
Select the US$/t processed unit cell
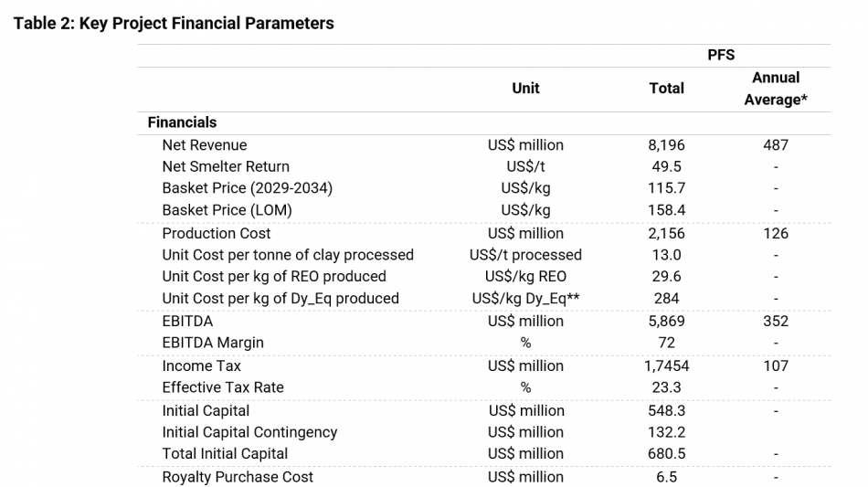[x=525, y=255]
